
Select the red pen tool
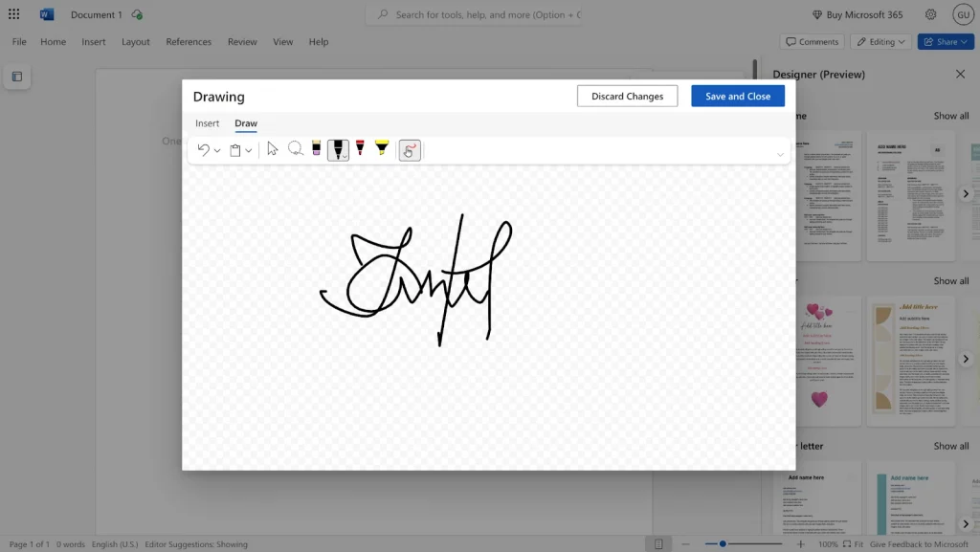click(x=360, y=149)
